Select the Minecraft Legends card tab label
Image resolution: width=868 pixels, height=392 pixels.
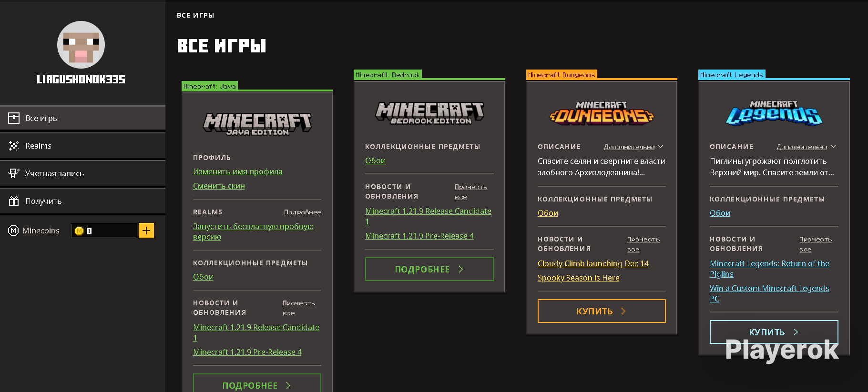coord(732,75)
